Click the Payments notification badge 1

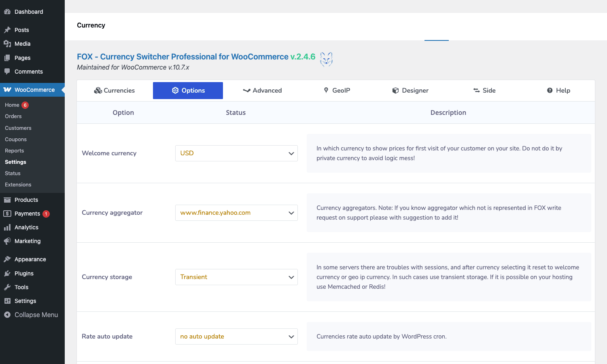(46, 214)
